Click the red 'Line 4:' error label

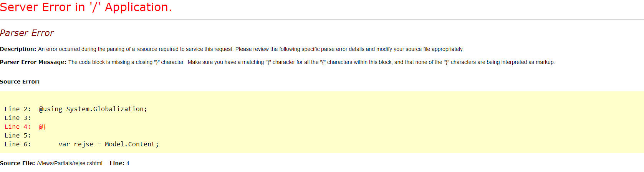tap(18, 126)
